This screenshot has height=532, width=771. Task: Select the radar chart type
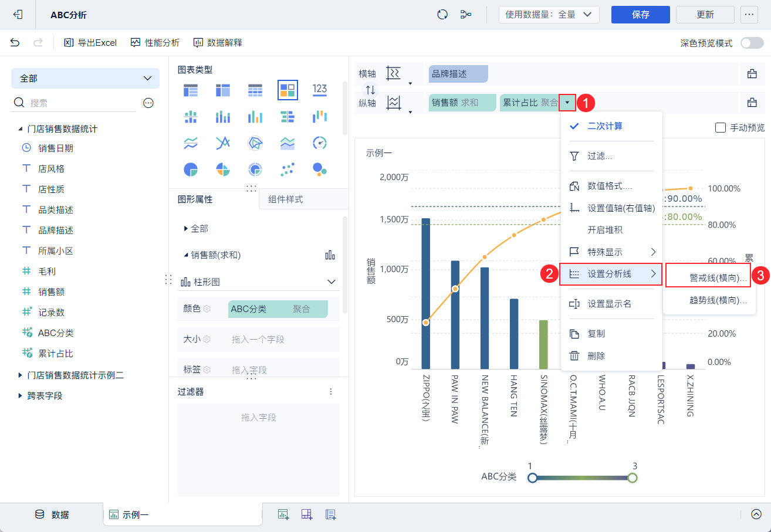point(255,143)
